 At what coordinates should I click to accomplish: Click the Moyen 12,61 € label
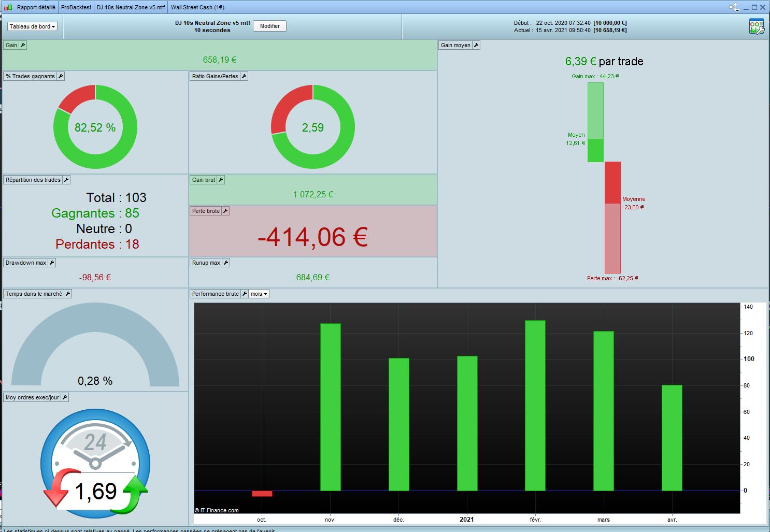coord(576,139)
